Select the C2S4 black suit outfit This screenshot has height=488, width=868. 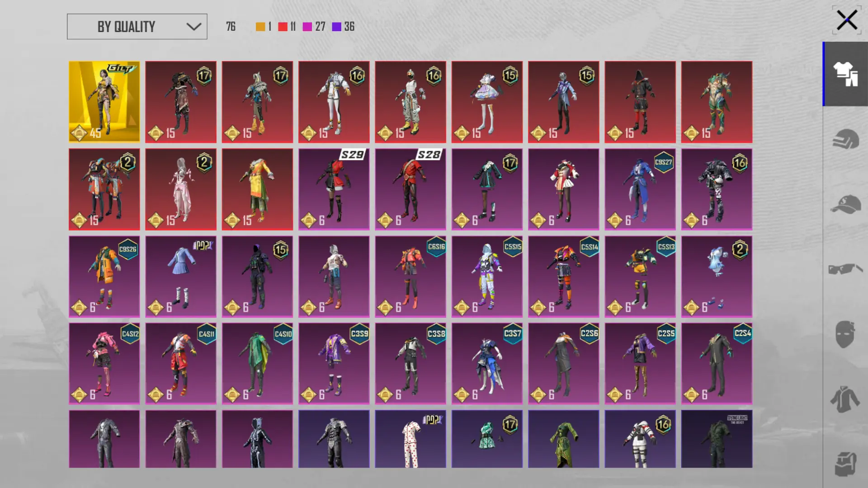click(x=717, y=363)
